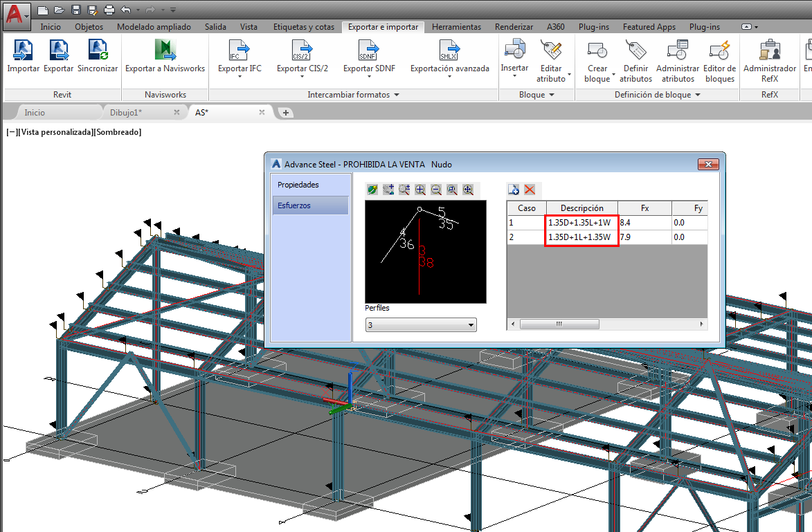This screenshot has height=532, width=812.
Task: Click the Exportar SDNF icon
Action: click(x=369, y=51)
